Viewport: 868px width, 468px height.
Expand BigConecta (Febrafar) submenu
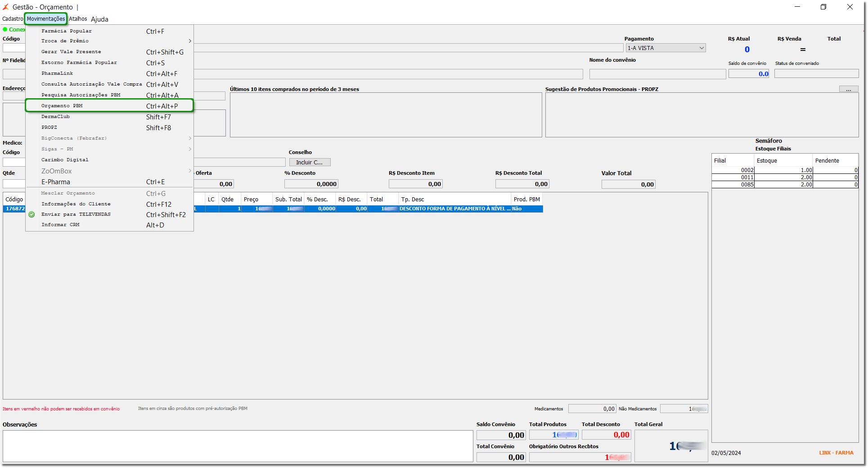coord(109,138)
